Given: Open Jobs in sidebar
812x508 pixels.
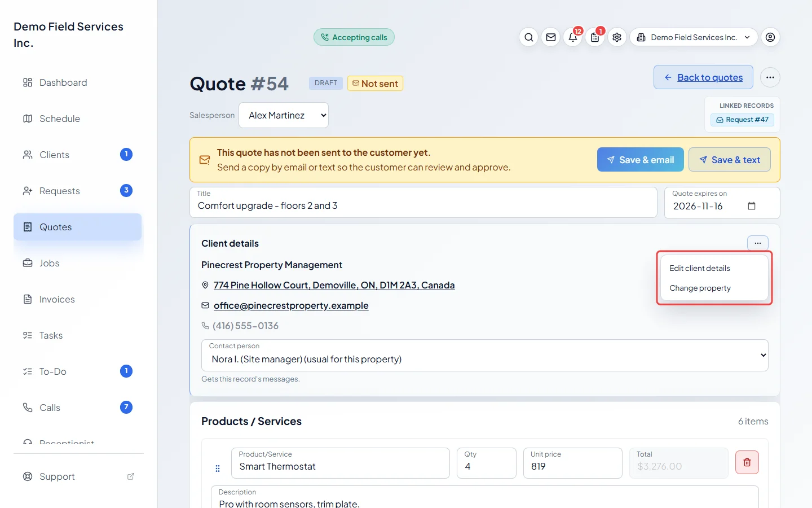Looking at the screenshot, I should (x=78, y=263).
